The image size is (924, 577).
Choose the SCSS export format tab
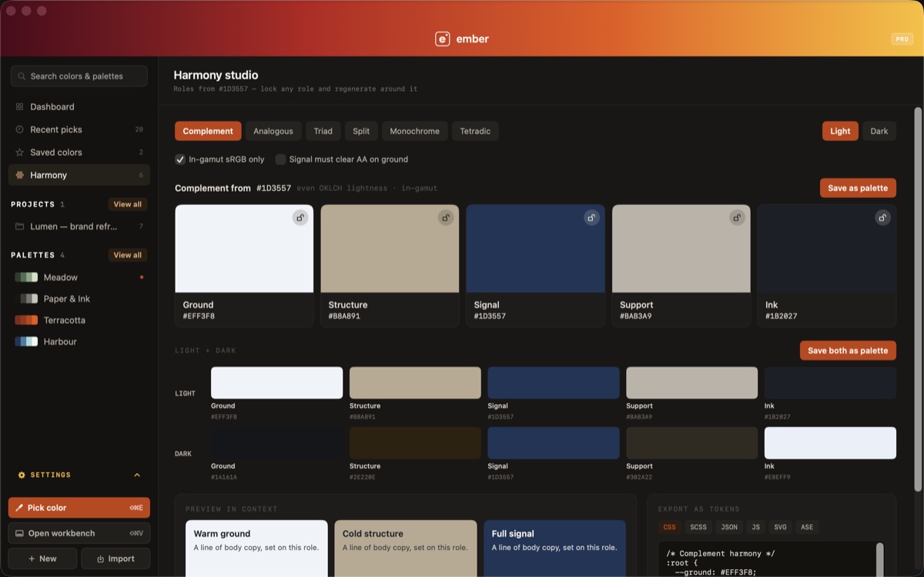pos(698,527)
